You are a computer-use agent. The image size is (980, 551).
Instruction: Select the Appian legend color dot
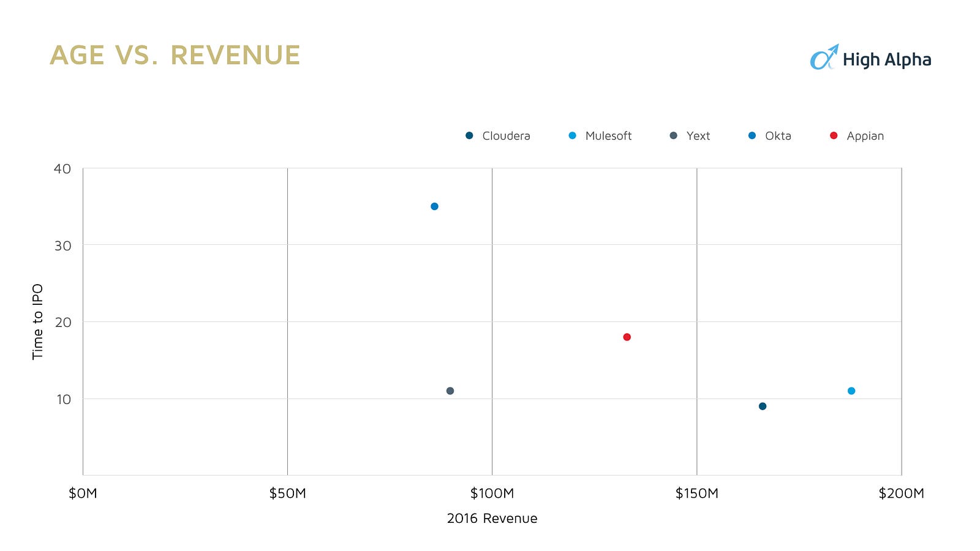pos(834,135)
